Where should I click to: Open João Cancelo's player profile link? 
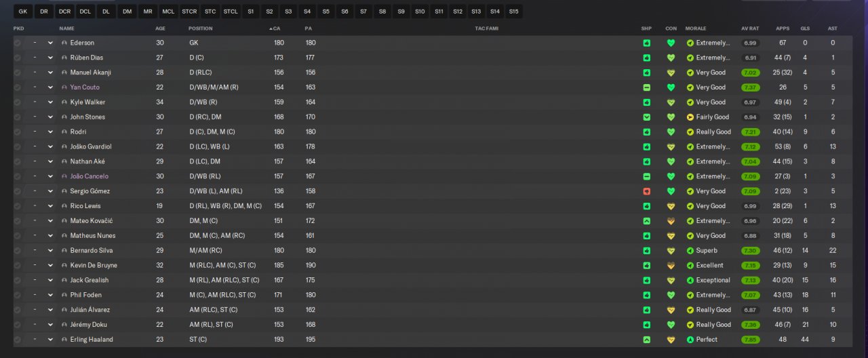[89, 176]
